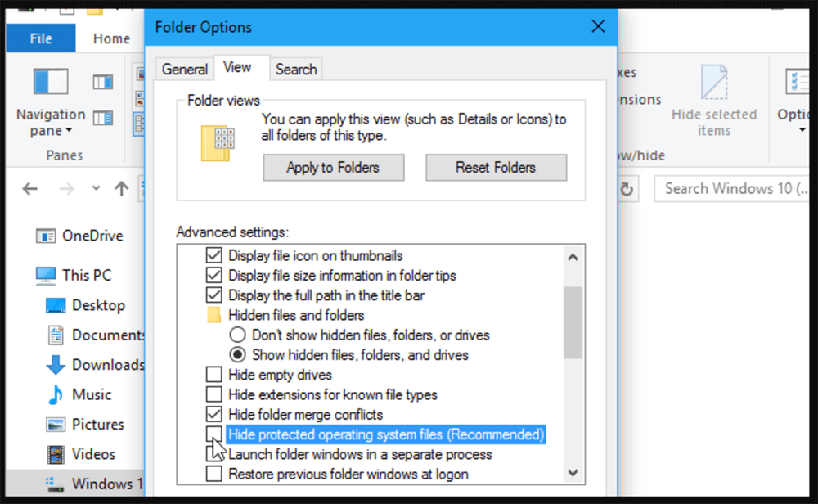
Task: Click the Apply to Folders button
Action: (x=333, y=167)
